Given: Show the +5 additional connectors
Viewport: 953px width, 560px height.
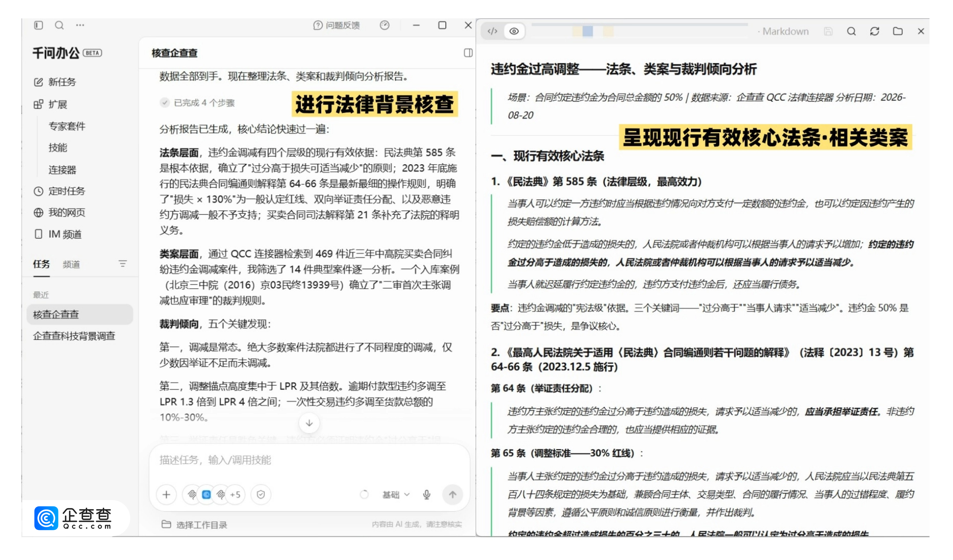Looking at the screenshot, I should click(235, 495).
